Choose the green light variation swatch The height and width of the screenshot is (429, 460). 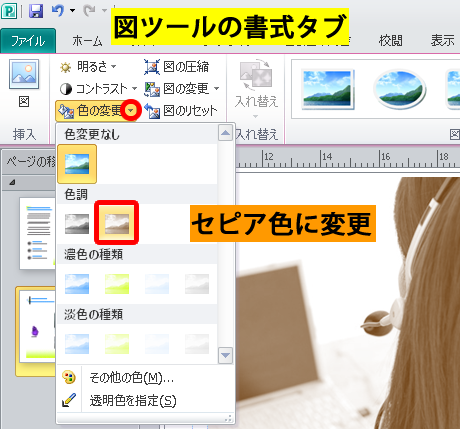coord(117,344)
